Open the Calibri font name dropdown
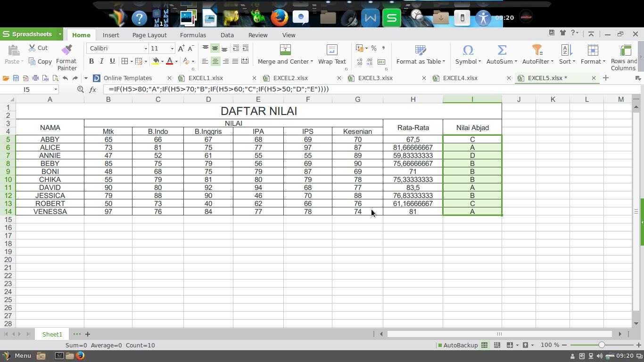The image size is (644, 362). pyautogui.click(x=117, y=48)
